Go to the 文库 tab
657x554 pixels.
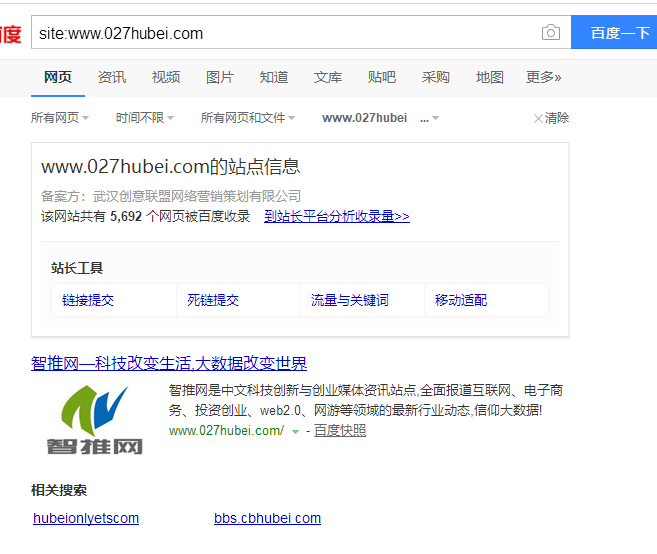[328, 77]
